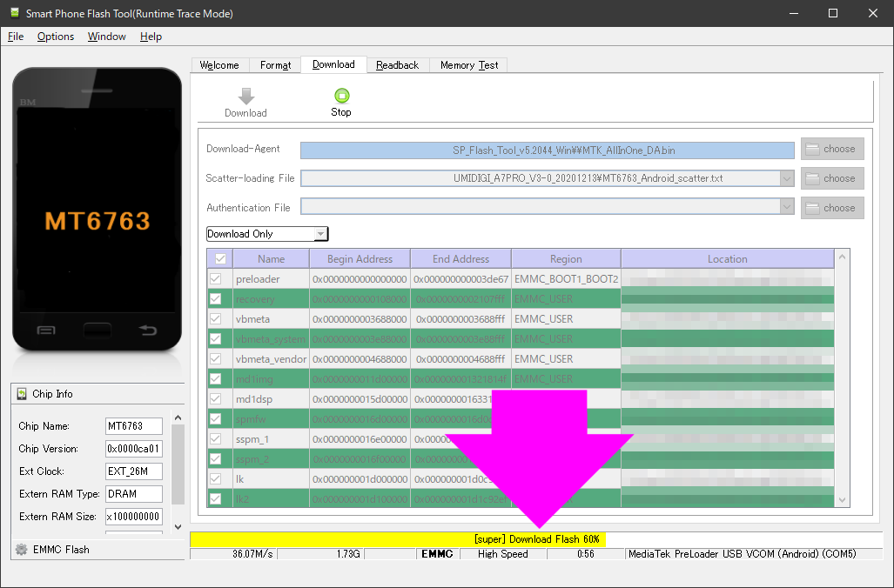894x588 pixels.
Task: Open the Options menu
Action: tap(55, 37)
